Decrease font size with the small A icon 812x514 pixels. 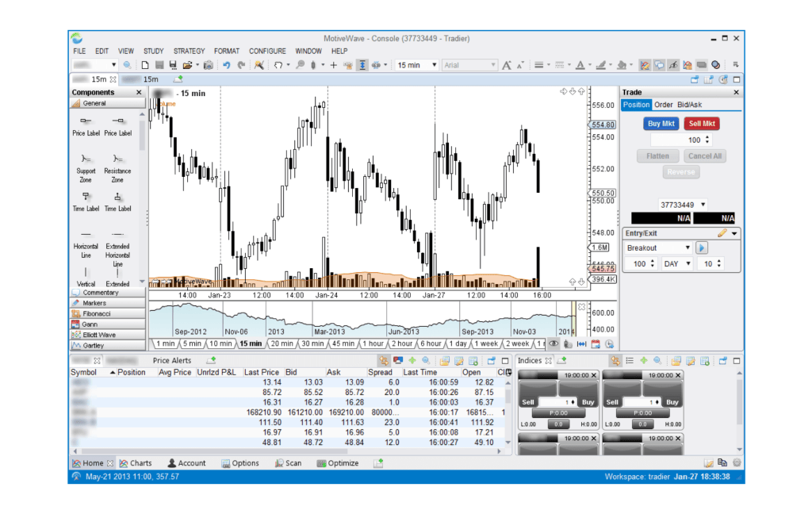(x=520, y=65)
